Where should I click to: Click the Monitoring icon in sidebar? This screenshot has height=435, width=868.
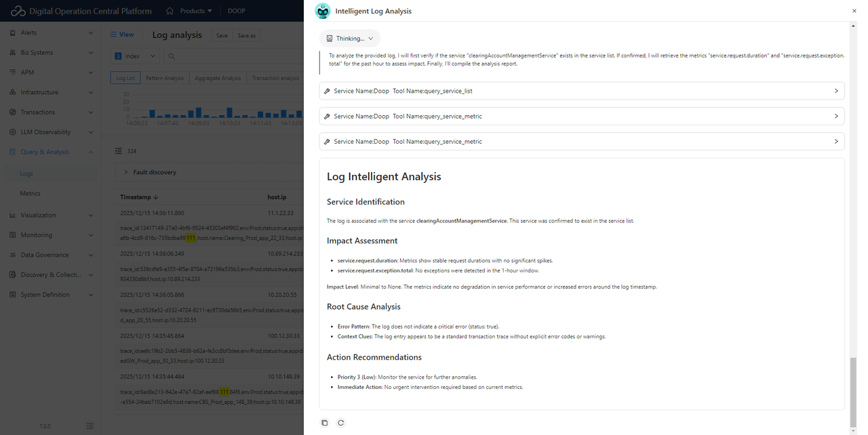pos(14,235)
